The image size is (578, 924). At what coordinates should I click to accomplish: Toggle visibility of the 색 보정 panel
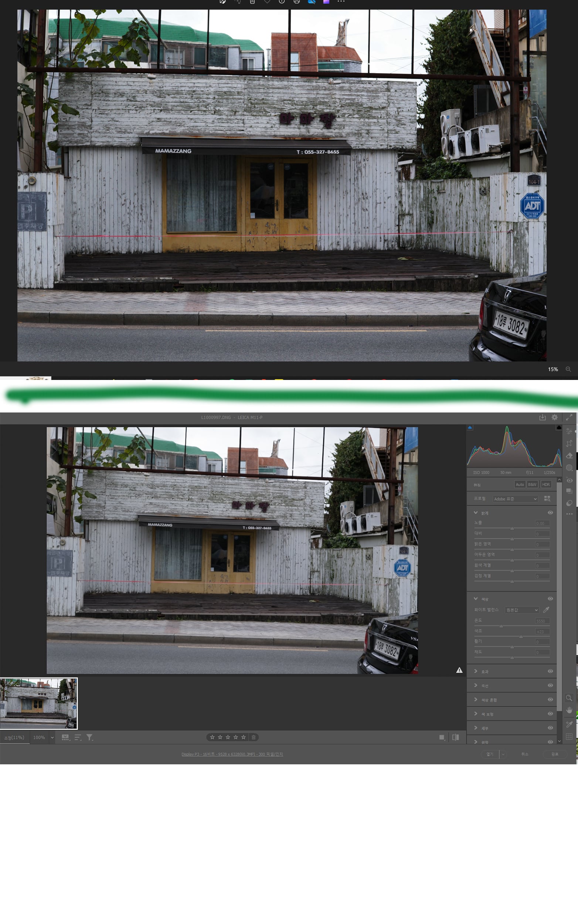click(x=550, y=714)
